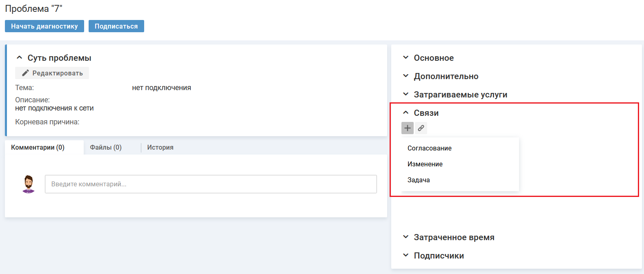Viewport: 644px width, 274px height.
Task: Select the Комментарии (0) tab
Action: [38, 147]
